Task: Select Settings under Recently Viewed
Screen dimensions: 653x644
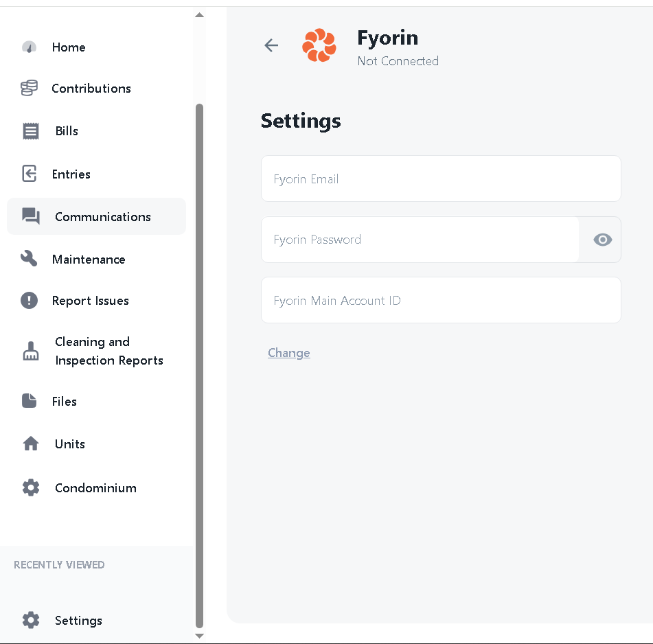Action: tap(78, 620)
